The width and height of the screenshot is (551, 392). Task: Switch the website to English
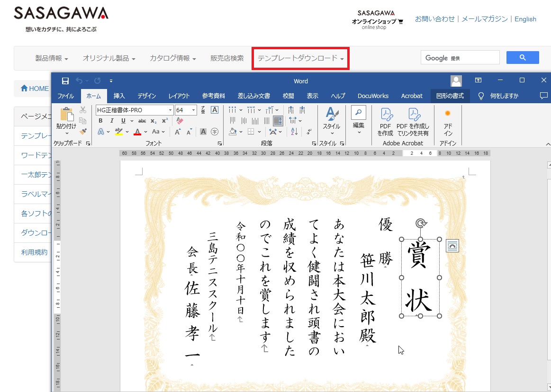click(x=525, y=19)
